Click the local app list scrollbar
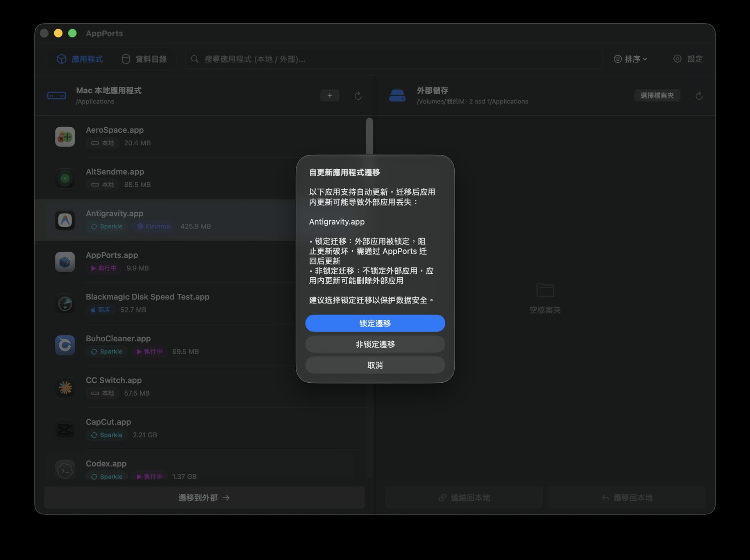The height and width of the screenshot is (560, 750). click(369, 137)
